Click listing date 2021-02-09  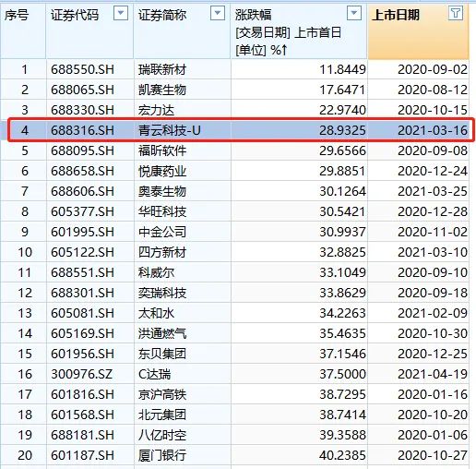coord(433,313)
